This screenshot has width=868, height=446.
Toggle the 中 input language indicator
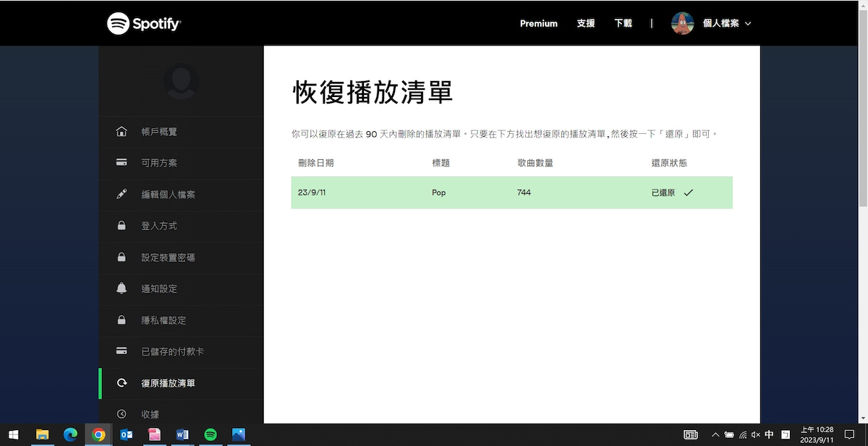click(x=769, y=434)
